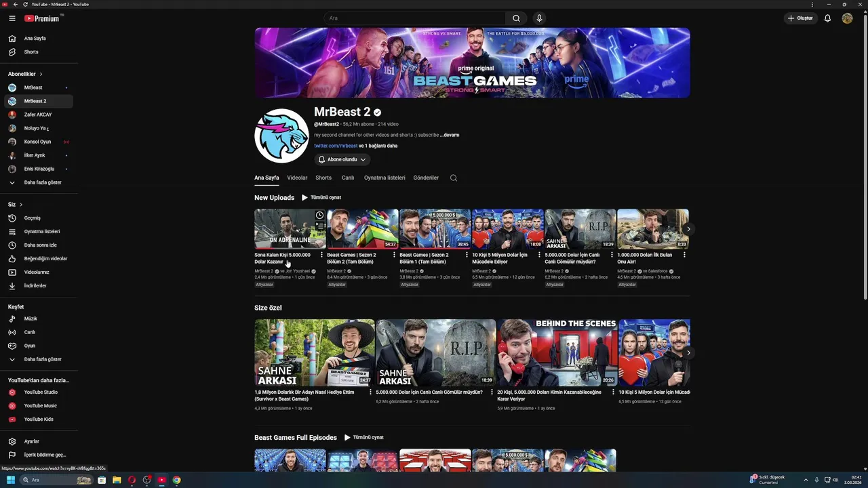This screenshot has height=488, width=868.
Task: Open Shorts from the sidebar
Action: 39,52
